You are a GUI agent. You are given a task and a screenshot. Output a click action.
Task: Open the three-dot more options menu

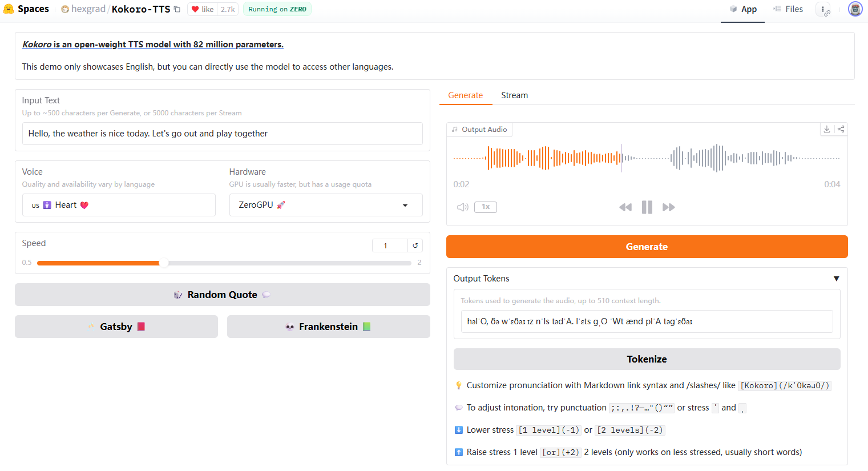click(x=823, y=9)
